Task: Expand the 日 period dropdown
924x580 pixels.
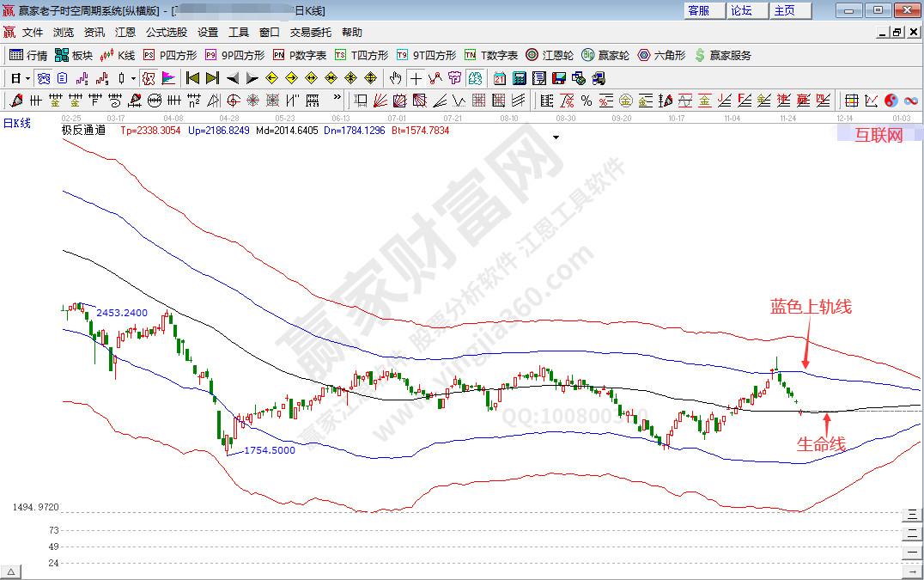Action: tap(27, 78)
